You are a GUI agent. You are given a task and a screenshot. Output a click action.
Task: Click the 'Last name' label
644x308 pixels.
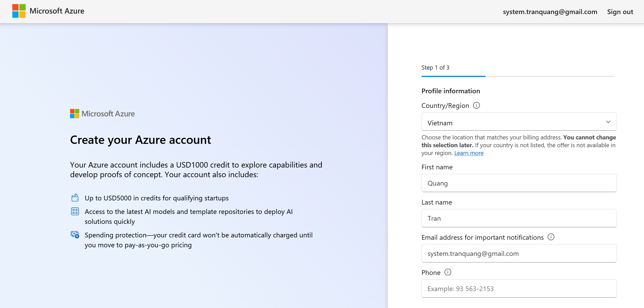coord(437,202)
